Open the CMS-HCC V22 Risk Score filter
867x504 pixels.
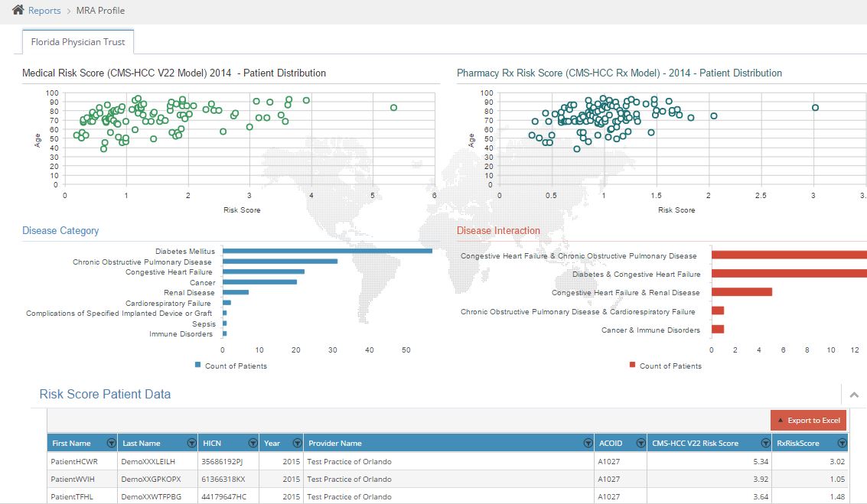764,443
